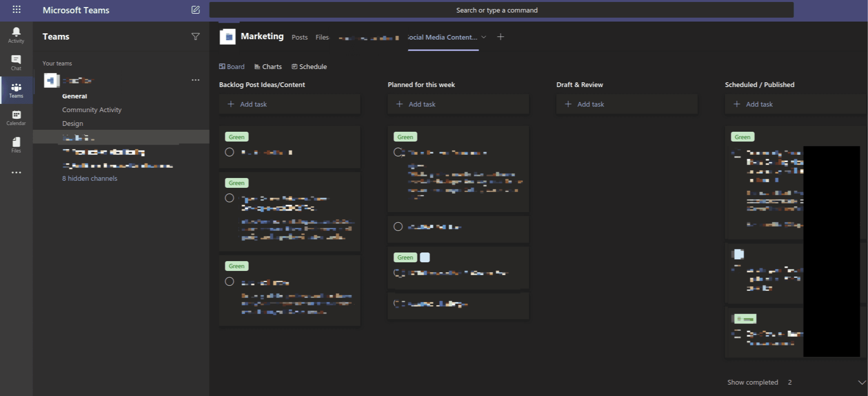Click Show completed text
The width and height of the screenshot is (868, 396).
click(x=753, y=382)
